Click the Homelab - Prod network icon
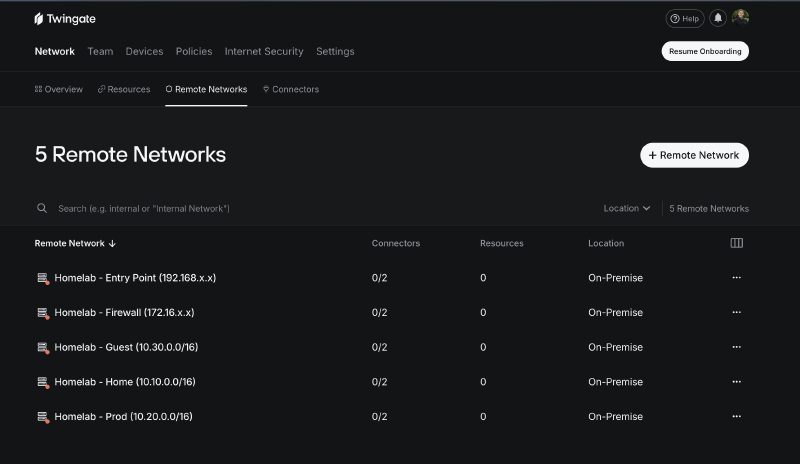The image size is (800, 464). point(43,417)
